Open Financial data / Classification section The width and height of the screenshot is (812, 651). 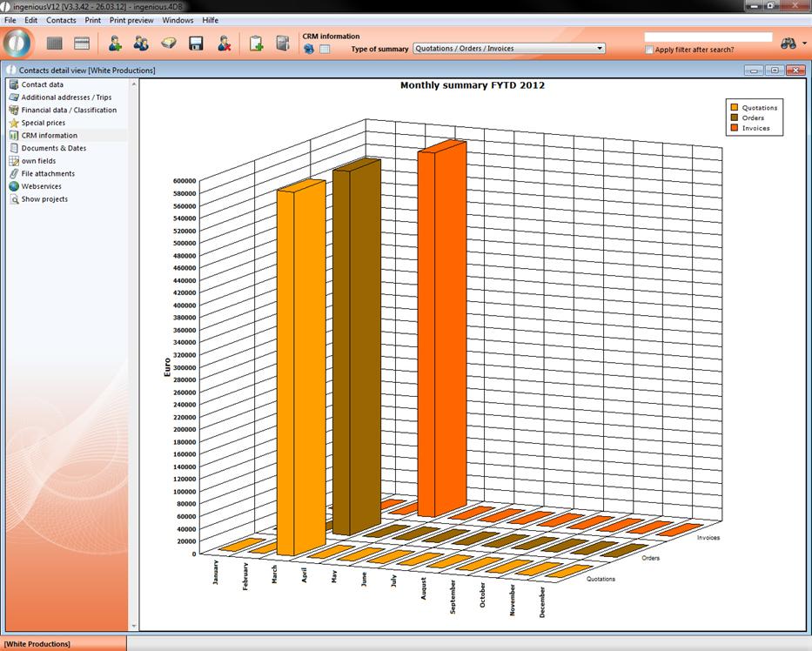pyautogui.click(x=68, y=111)
